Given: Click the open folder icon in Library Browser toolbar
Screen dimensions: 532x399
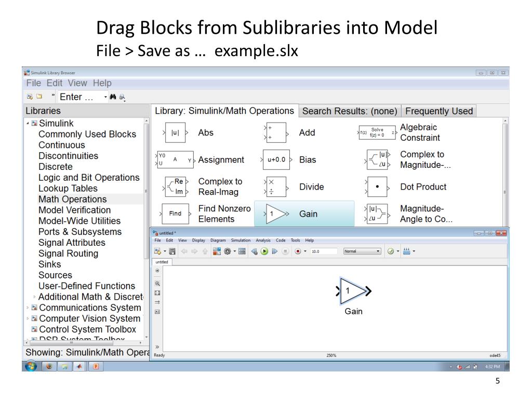Looking at the screenshot, I should click(x=39, y=97).
